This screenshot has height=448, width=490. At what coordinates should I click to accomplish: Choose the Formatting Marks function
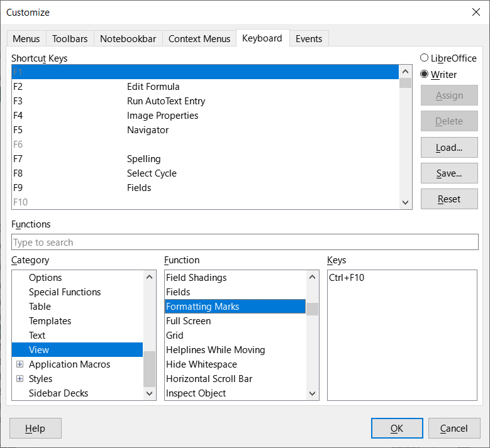(235, 306)
